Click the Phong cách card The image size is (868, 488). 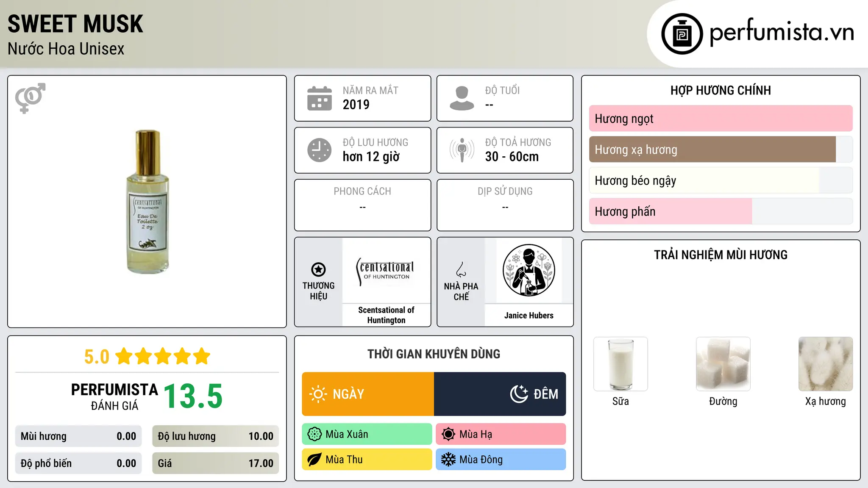tap(362, 205)
